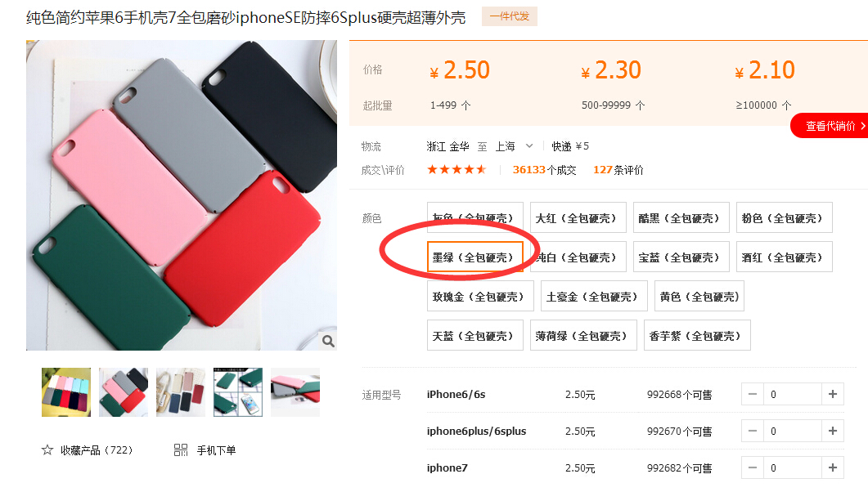This screenshot has height=492, width=868.
Task: Click the star icon to favorite product
Action: (47, 450)
